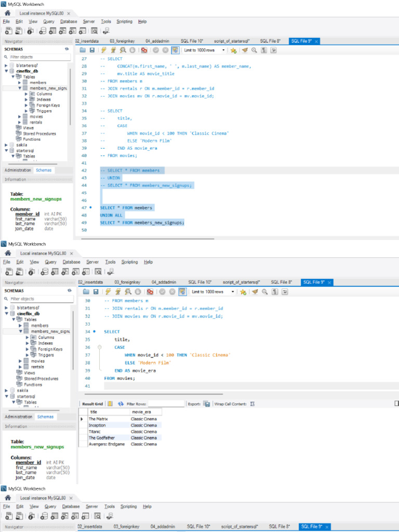
Task: Click new SQL tab icon in top window main toolbar
Action: pos(8,31)
